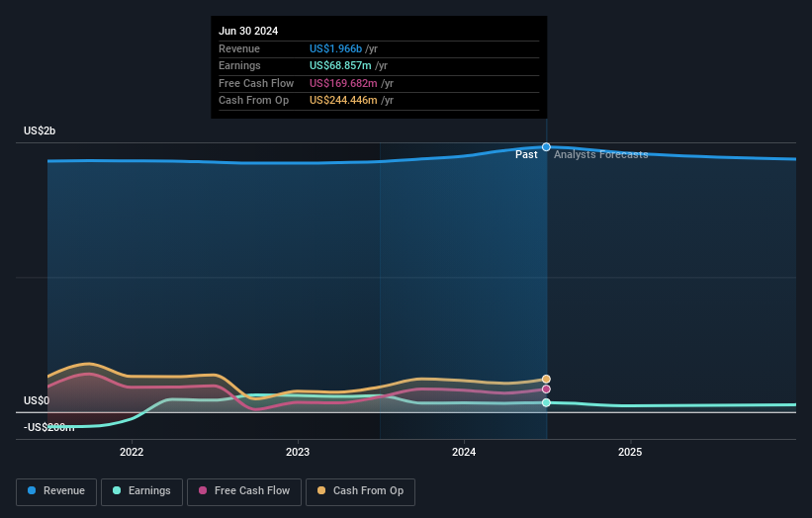Click the blue Revenue data point marker
Viewport: 812px width, 518px height.
pyautogui.click(x=546, y=147)
